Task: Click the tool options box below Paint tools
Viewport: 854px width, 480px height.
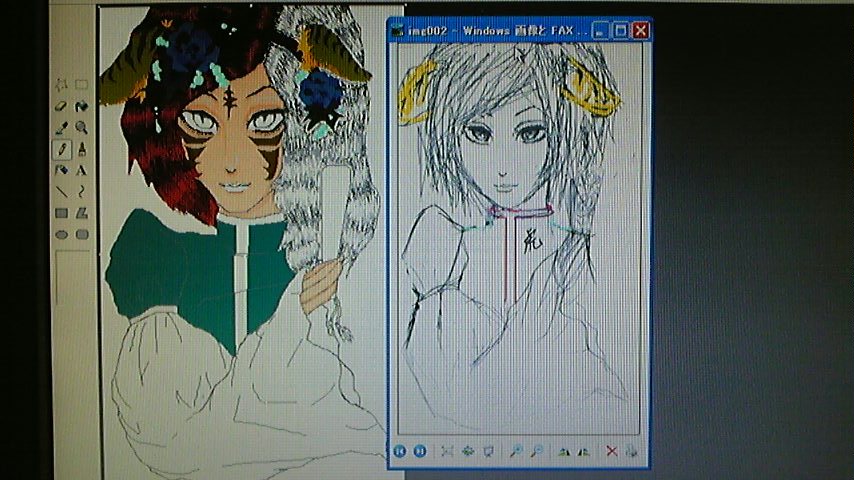Action: click(72, 277)
